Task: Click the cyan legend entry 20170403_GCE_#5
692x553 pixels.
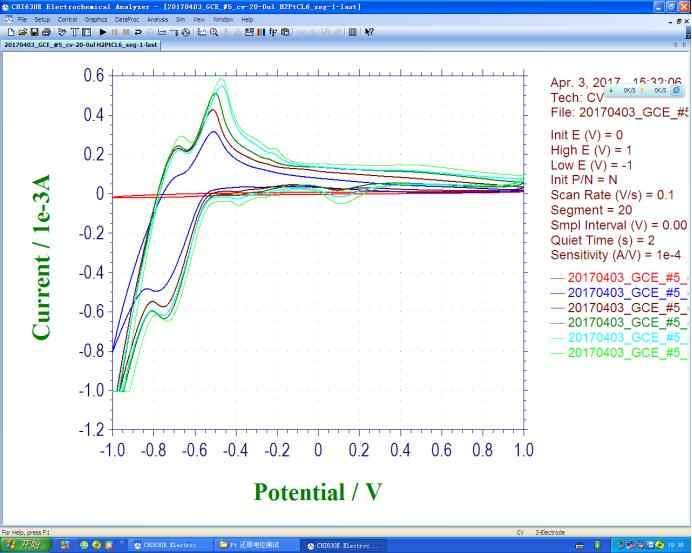Action: pos(619,338)
